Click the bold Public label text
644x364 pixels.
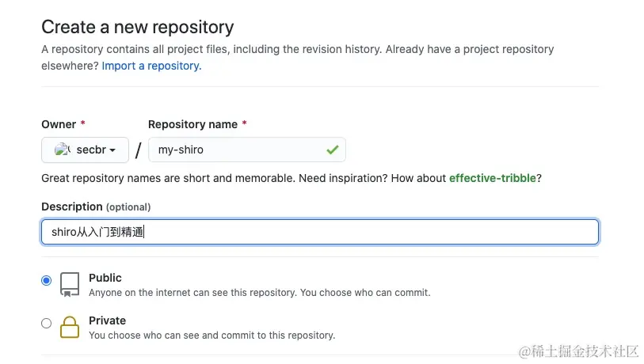coord(105,278)
